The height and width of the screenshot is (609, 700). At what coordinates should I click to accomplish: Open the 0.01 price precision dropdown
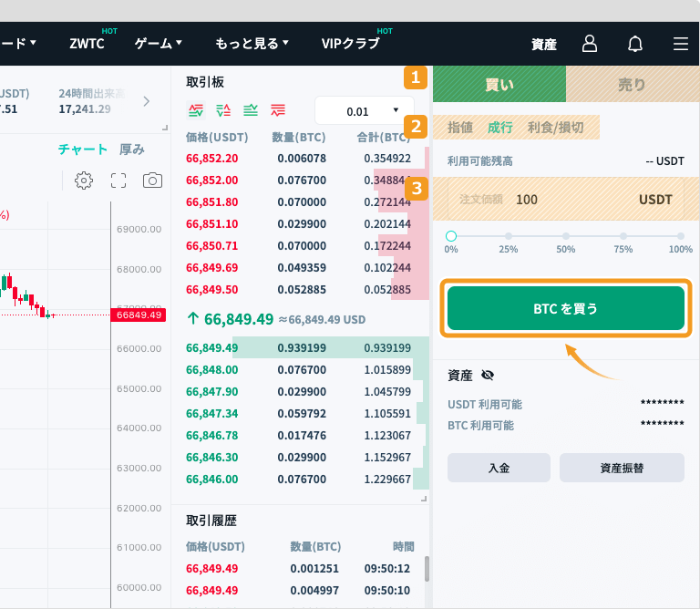tap(364, 111)
